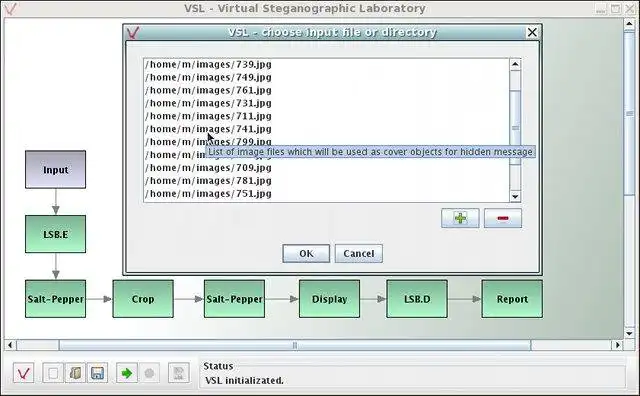
Task: Click the canvas horizontal scrollbar thumb
Action: (295, 345)
